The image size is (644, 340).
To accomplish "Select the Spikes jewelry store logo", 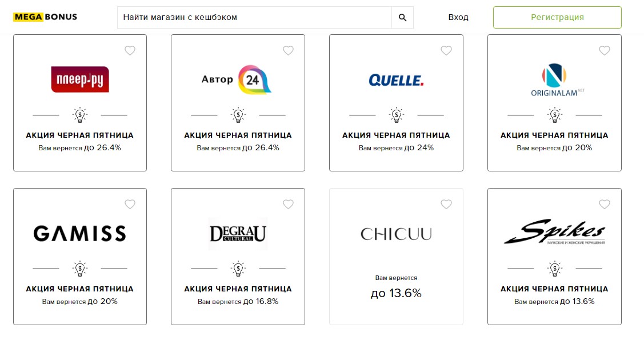I will pos(554,233).
